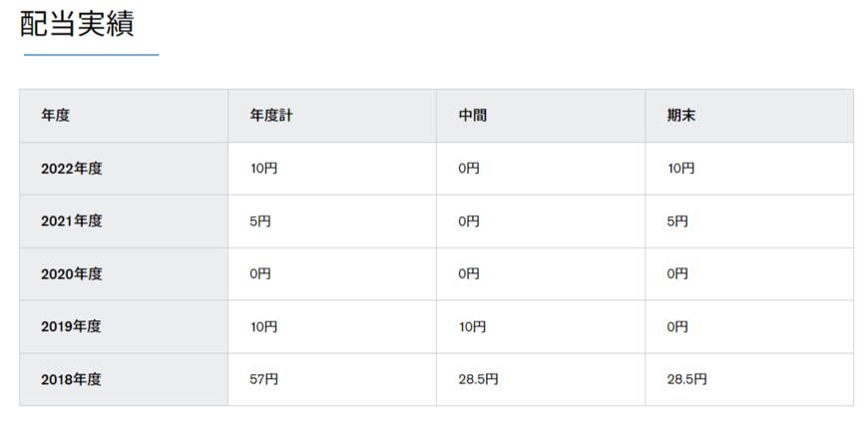Select the 2022年度 row label
Viewport: 868px width, 422px height.
pos(72,169)
